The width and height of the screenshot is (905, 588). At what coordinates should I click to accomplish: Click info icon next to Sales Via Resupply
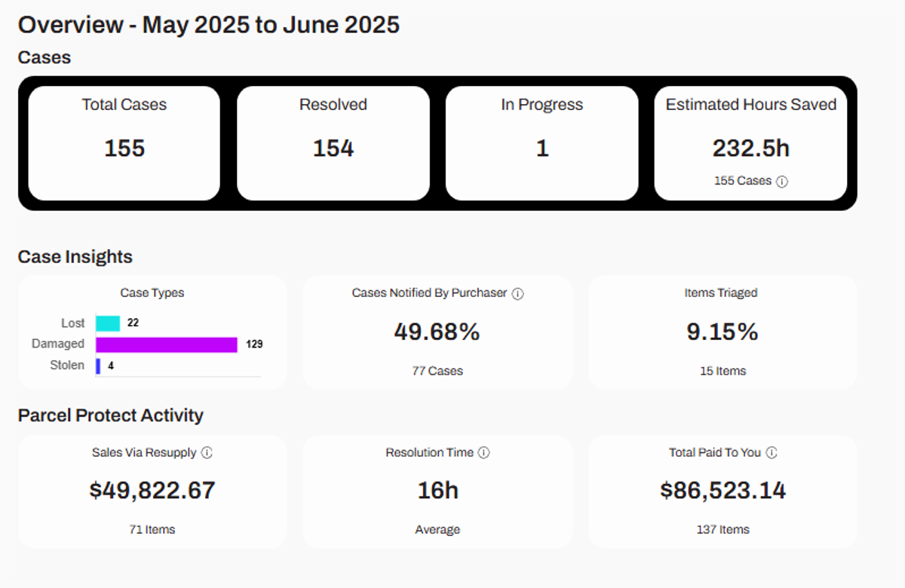pyautogui.click(x=207, y=453)
